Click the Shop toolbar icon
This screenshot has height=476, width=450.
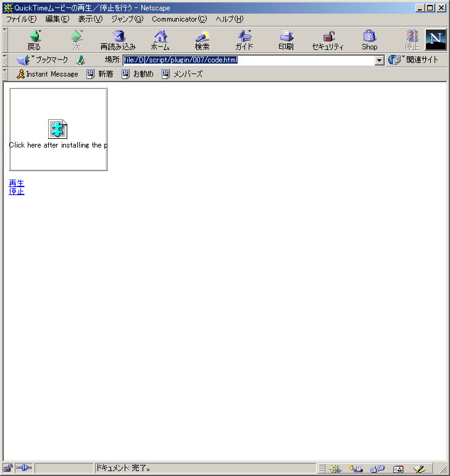tap(369, 40)
